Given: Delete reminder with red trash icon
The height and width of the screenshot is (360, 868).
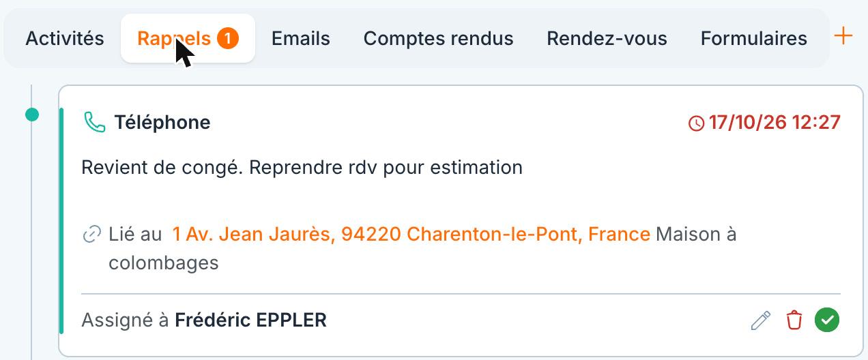Looking at the screenshot, I should (794, 320).
